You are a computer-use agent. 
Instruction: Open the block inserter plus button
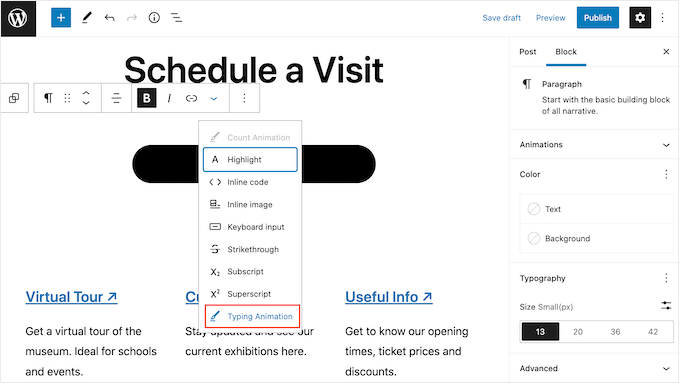61,18
